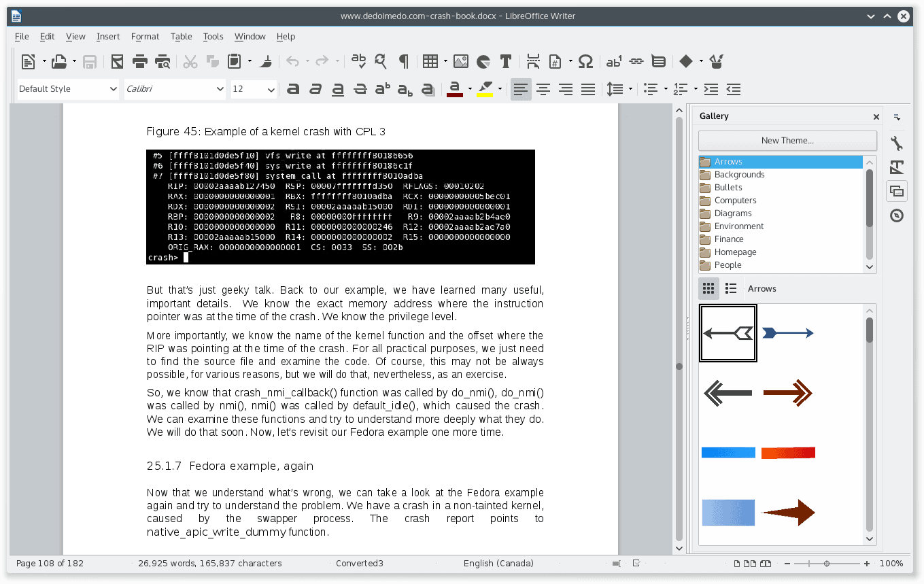924x584 pixels.
Task: Open Paragraph Style dropdown
Action: click(x=113, y=89)
